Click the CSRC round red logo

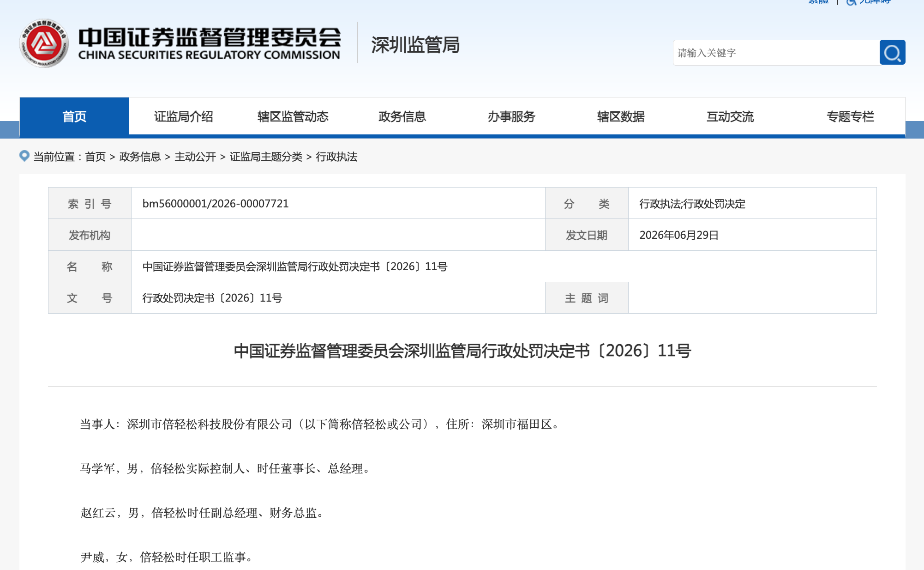tap(44, 43)
